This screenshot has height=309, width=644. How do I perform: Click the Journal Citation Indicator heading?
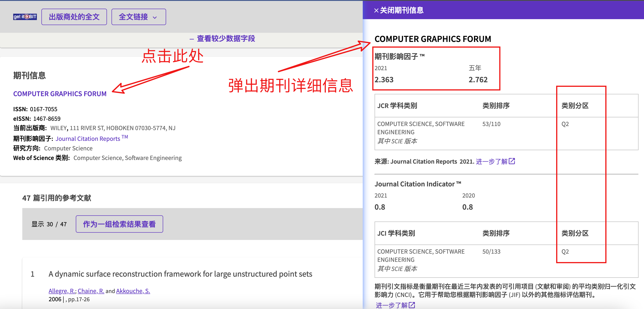[418, 184]
